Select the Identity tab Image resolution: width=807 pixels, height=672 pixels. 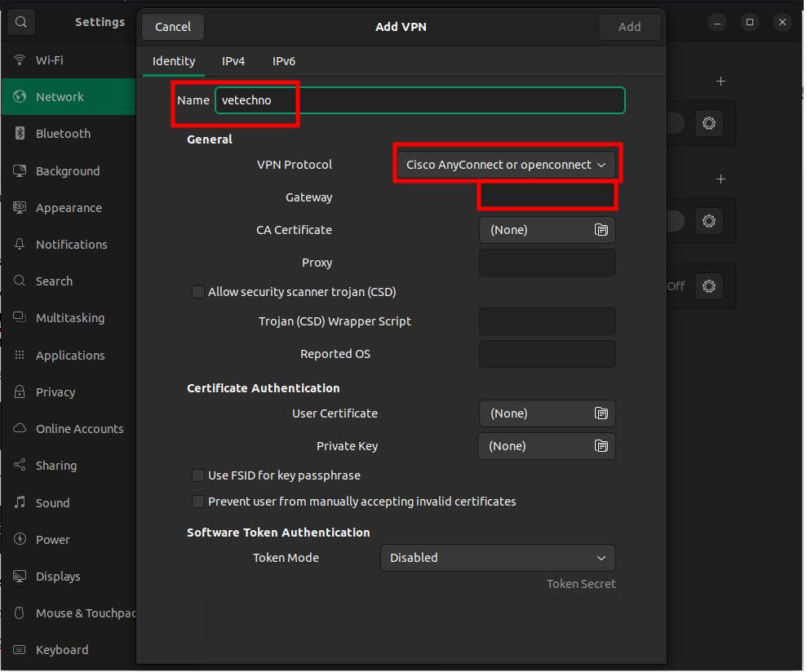coord(174,61)
